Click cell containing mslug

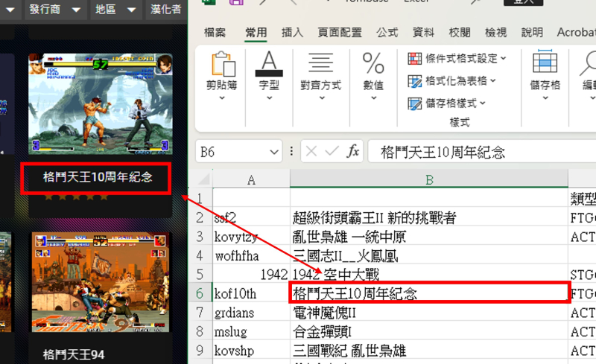point(251,332)
